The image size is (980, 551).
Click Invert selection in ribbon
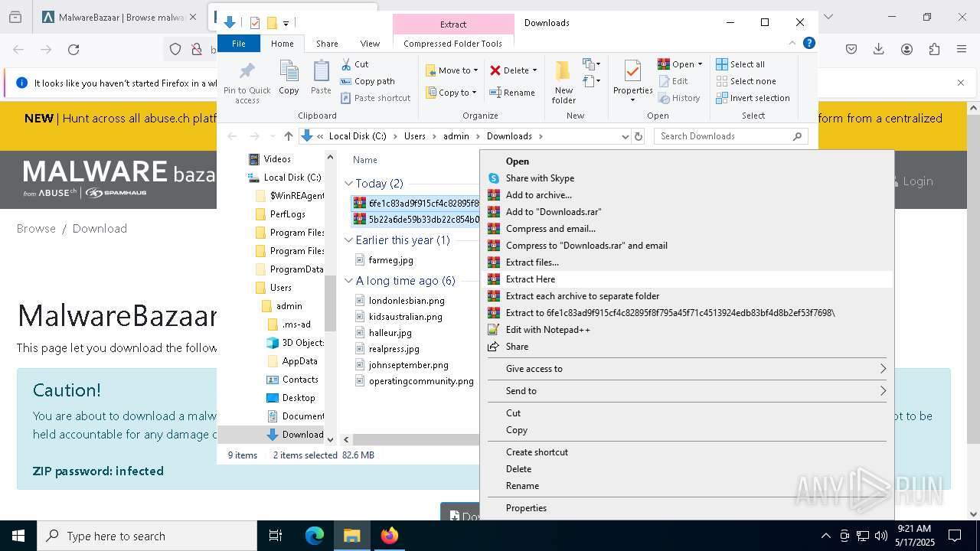coord(753,98)
